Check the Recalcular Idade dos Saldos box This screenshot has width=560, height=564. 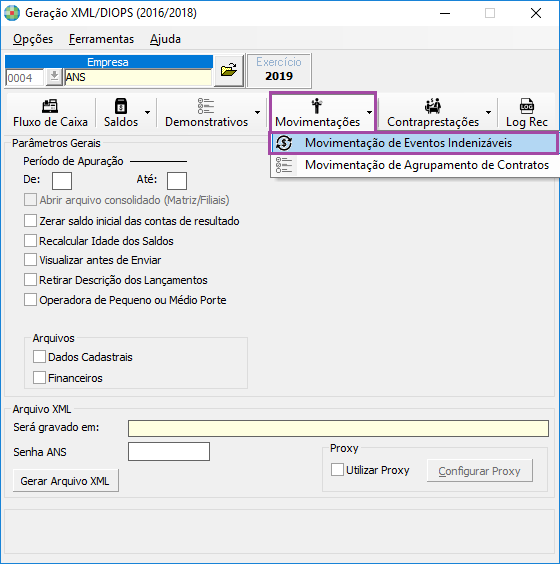coord(30,241)
